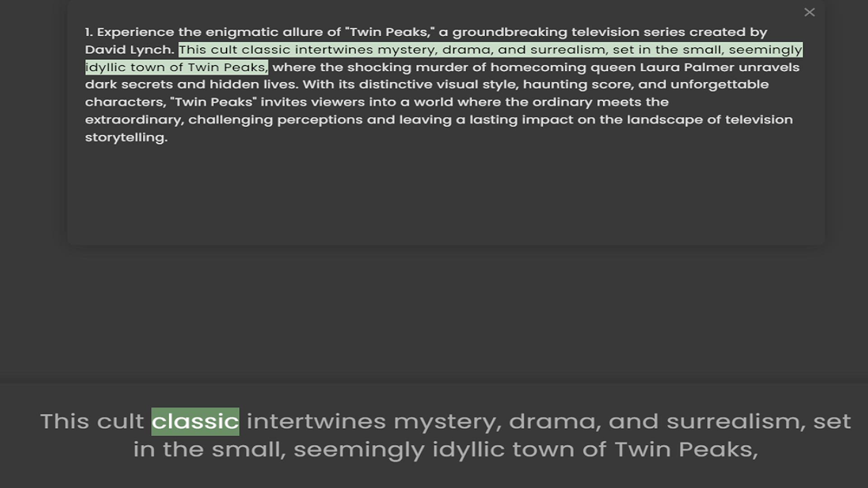This screenshot has height=488, width=868.
Task: Select the word "groundbreaking" in the first line
Action: (509, 32)
